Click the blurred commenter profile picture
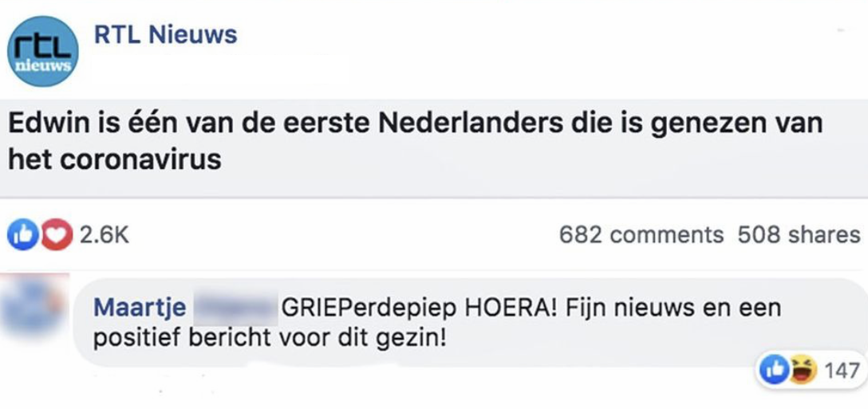Screen dimensions: 868x409 (34, 309)
